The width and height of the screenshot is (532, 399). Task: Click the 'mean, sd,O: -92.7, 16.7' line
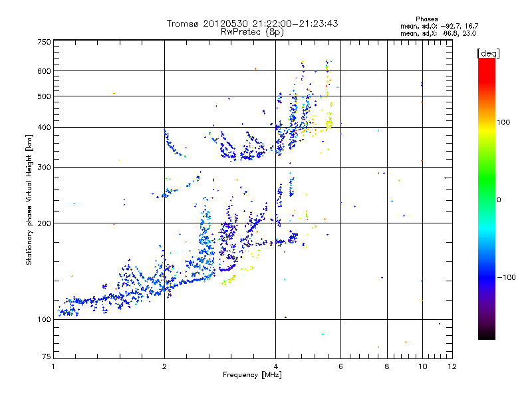(440, 26)
